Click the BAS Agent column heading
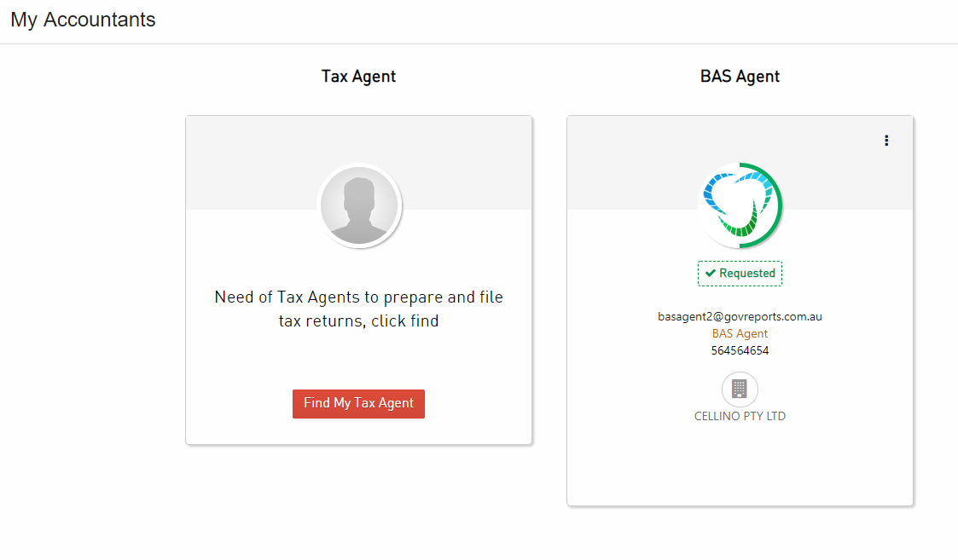The height and width of the screenshot is (560, 958). click(x=740, y=77)
